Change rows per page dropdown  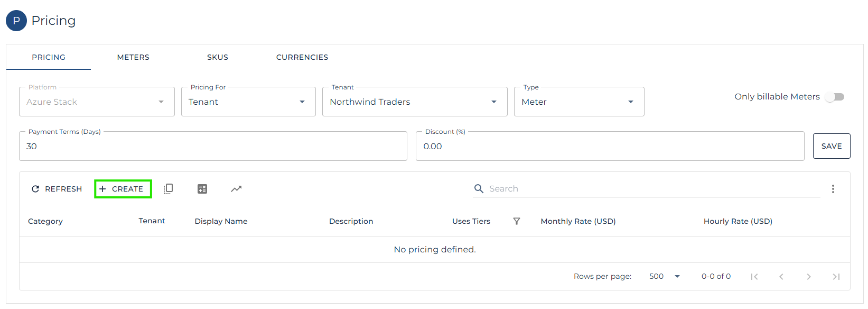tap(665, 277)
